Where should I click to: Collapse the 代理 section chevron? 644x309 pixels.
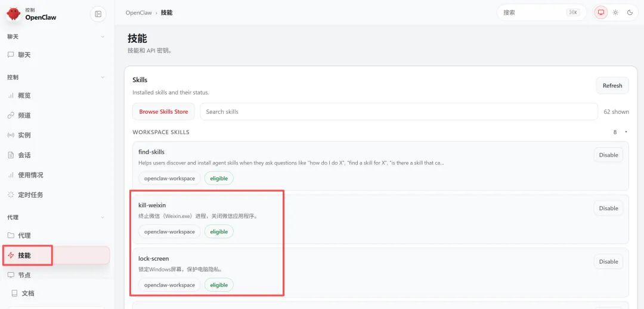[103, 218]
